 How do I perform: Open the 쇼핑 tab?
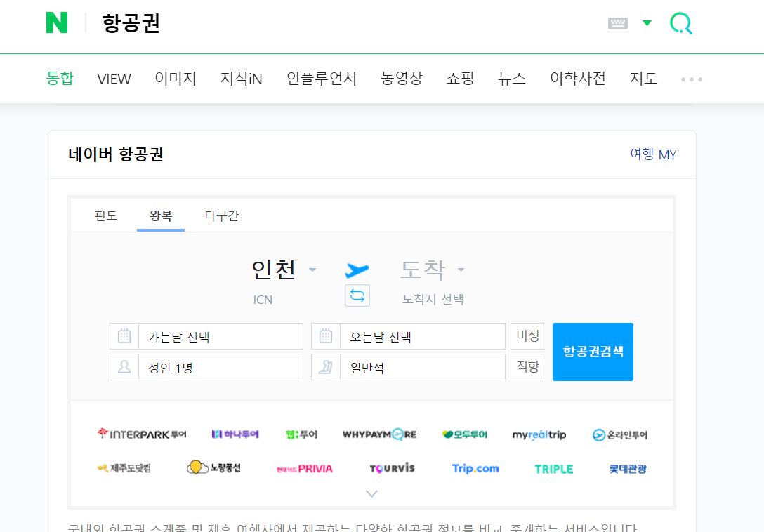point(460,78)
